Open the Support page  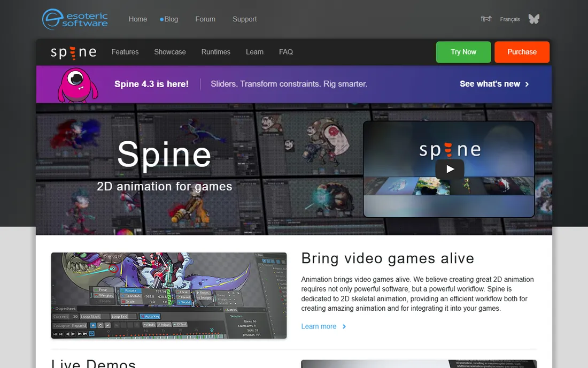[244, 19]
